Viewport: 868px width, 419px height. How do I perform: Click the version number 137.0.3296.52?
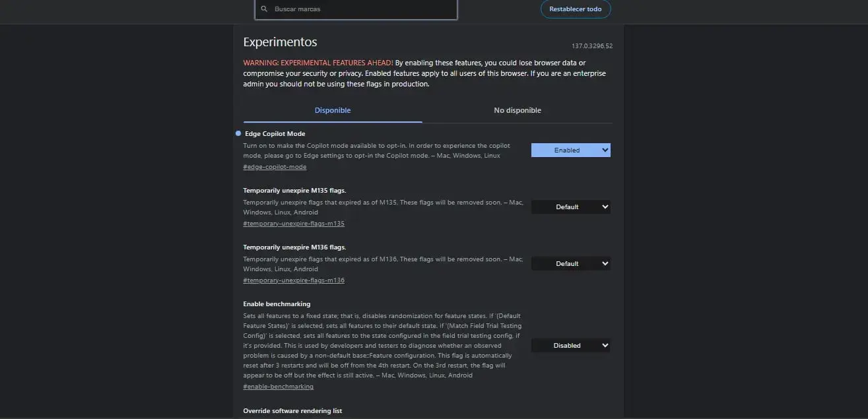[593, 46]
